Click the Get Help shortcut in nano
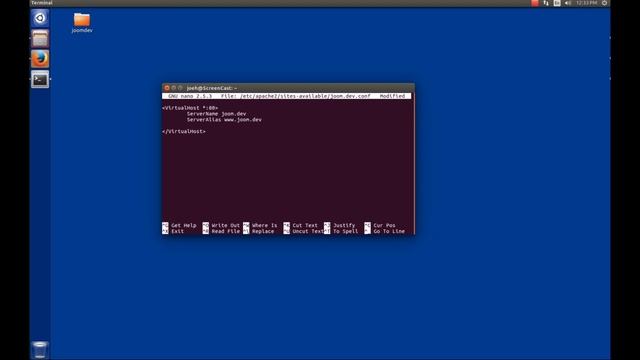 coord(179,225)
